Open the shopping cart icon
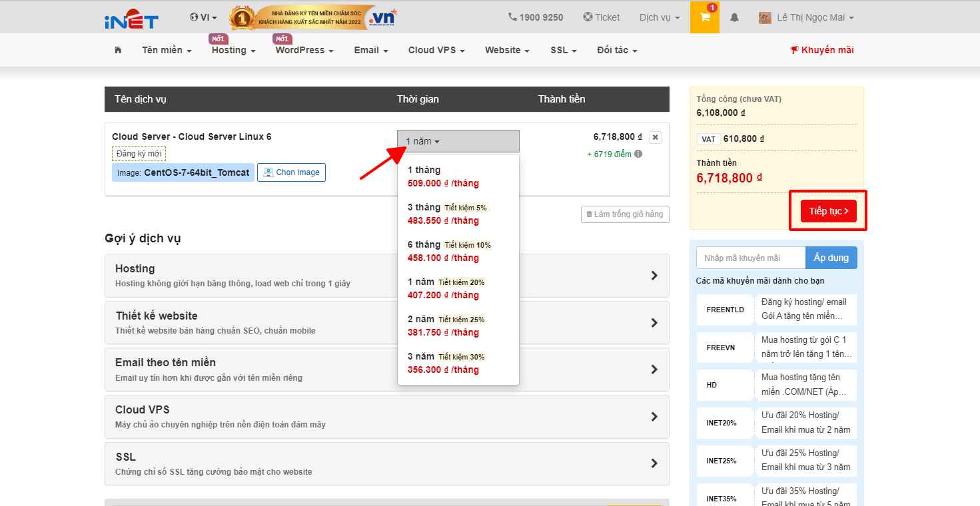Viewport: 980px width, 506px height. point(705,17)
